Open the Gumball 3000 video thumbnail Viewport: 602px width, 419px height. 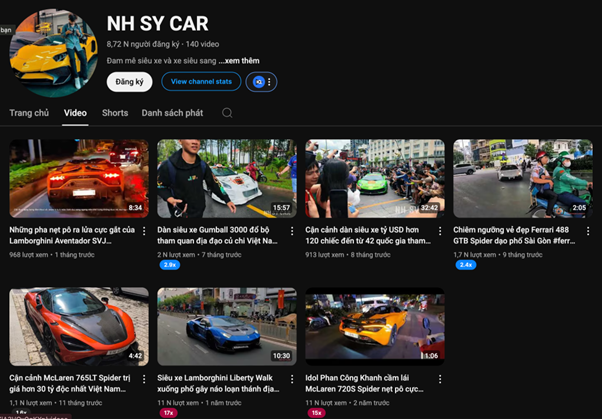tap(227, 179)
